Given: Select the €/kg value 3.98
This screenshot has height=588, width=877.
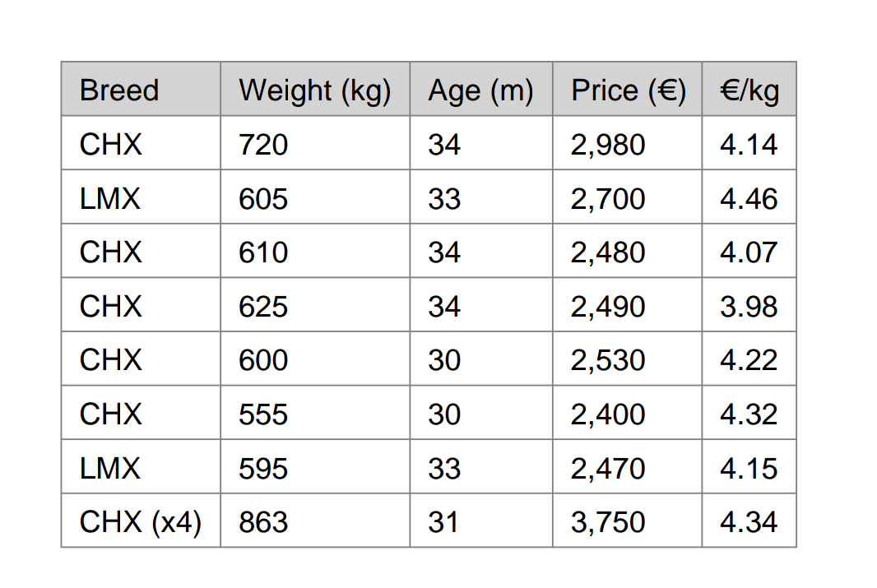Looking at the screenshot, I should point(749,305).
